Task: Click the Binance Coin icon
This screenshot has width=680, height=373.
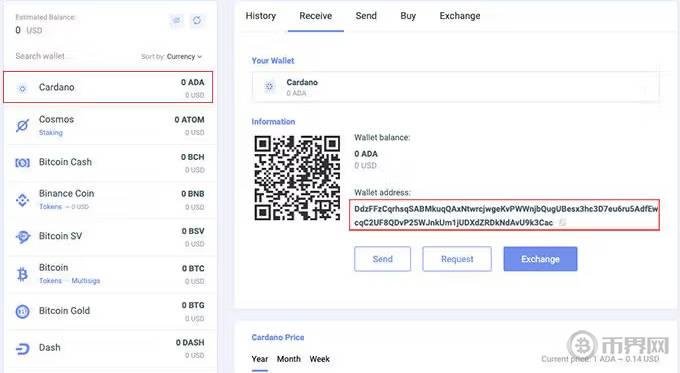Action: click(23, 200)
